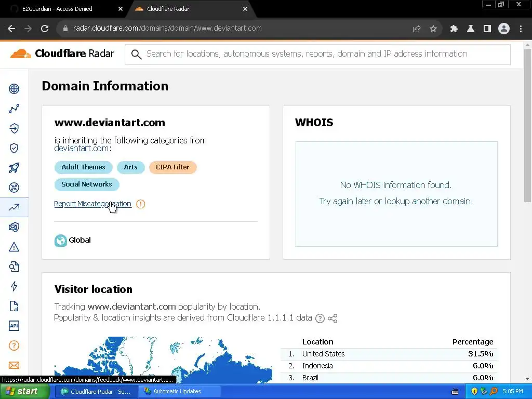The height and width of the screenshot is (399, 532).
Task: Open the Chrome three-dot menu
Action: click(x=521, y=29)
